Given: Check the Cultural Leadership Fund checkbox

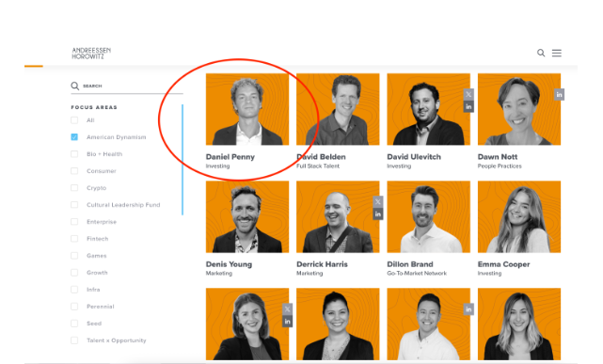Looking at the screenshot, I should coord(74,205).
